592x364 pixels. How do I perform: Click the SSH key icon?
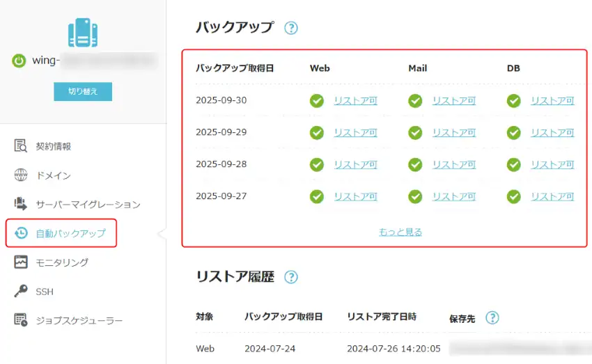[x=21, y=292]
